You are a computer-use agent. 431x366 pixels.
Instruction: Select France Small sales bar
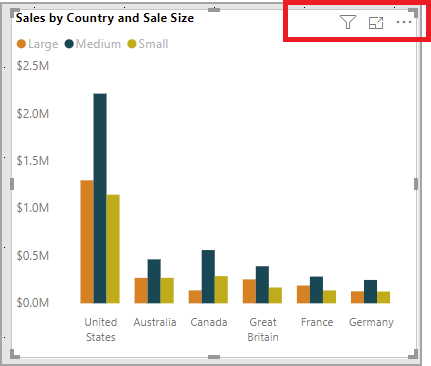tap(329, 297)
